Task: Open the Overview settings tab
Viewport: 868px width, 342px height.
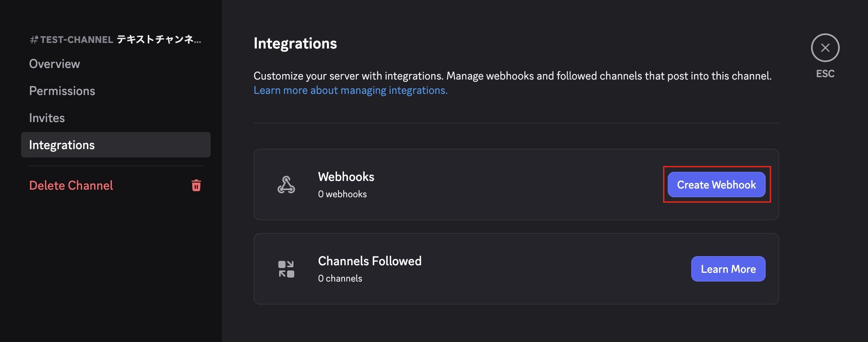Action: (x=55, y=64)
